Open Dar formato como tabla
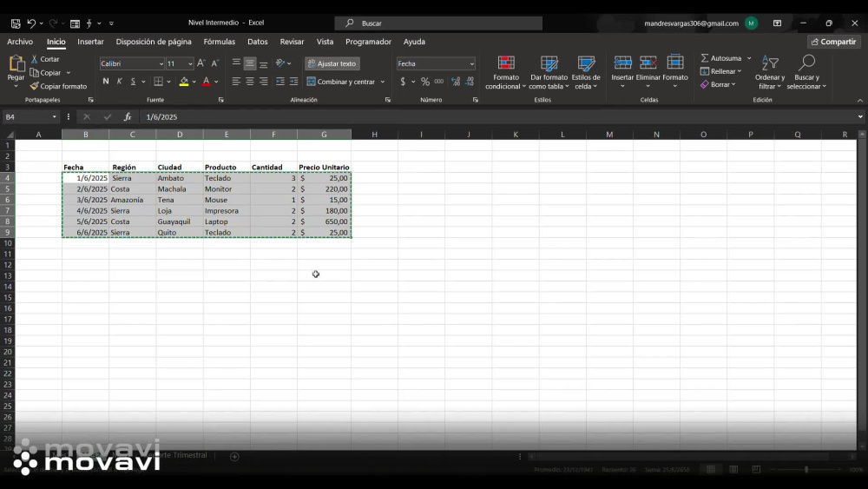The image size is (868, 489). click(x=549, y=72)
